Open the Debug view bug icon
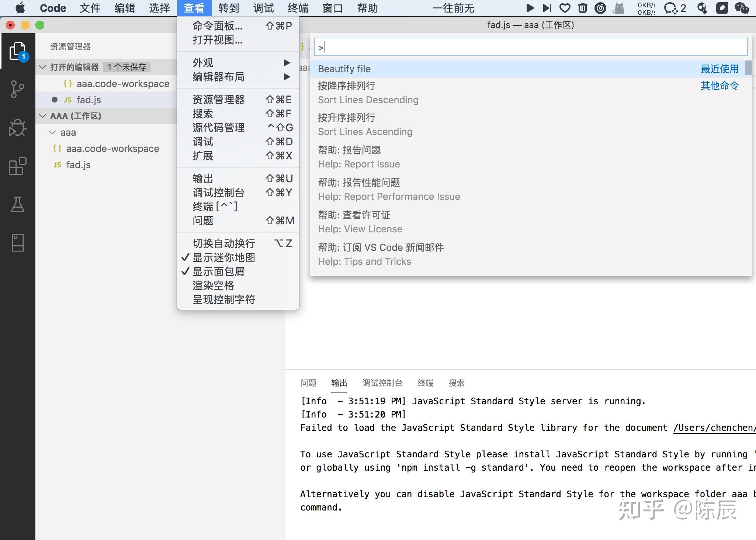The image size is (756, 540). [x=17, y=128]
